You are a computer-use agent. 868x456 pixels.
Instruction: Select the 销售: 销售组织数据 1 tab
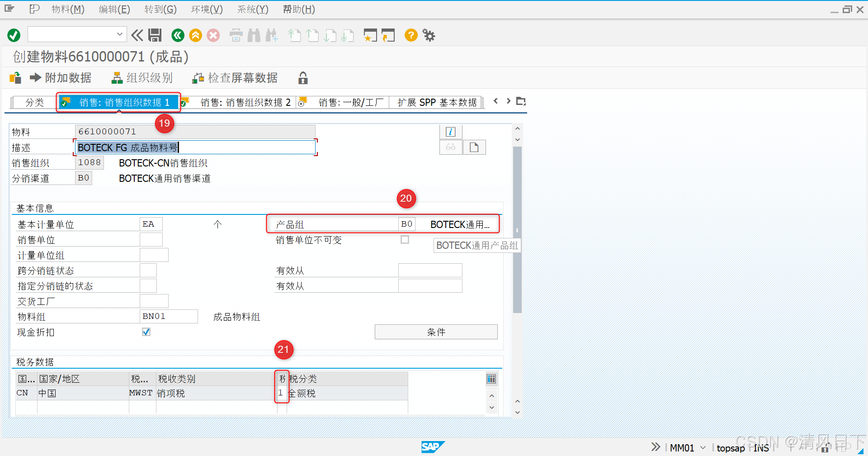click(x=118, y=102)
